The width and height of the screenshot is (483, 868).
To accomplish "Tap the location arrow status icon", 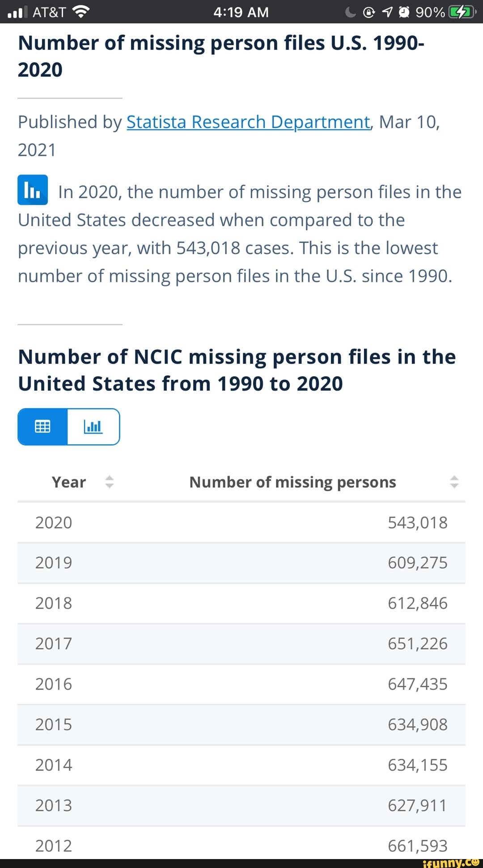I will coord(387,12).
